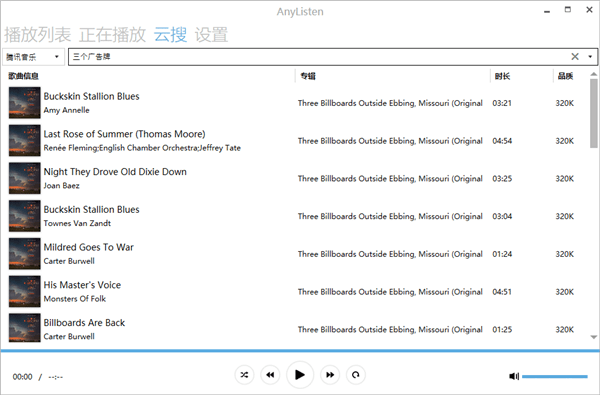Expand the search history dropdown arrow
Viewport: 600px width, 395px height.
click(590, 57)
